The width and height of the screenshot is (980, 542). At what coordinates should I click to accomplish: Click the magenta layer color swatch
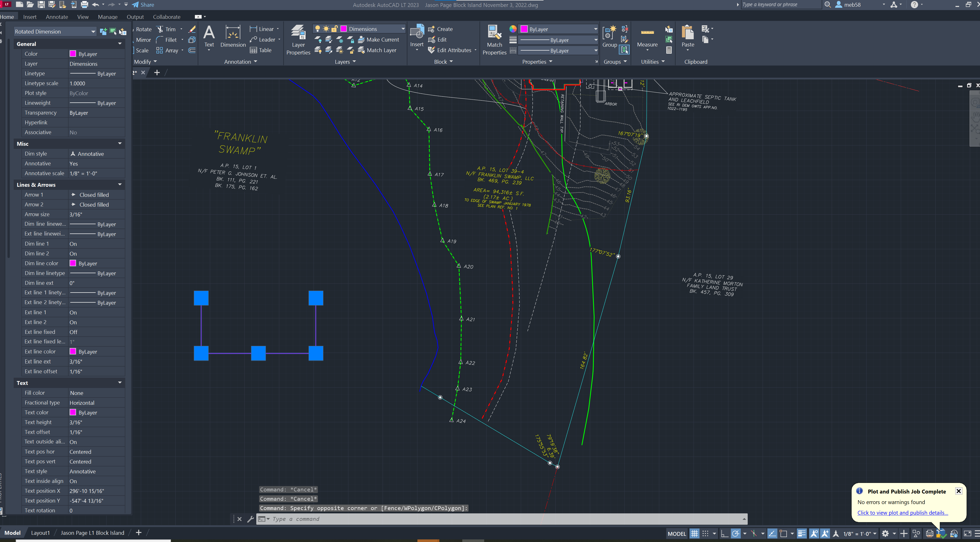(343, 29)
